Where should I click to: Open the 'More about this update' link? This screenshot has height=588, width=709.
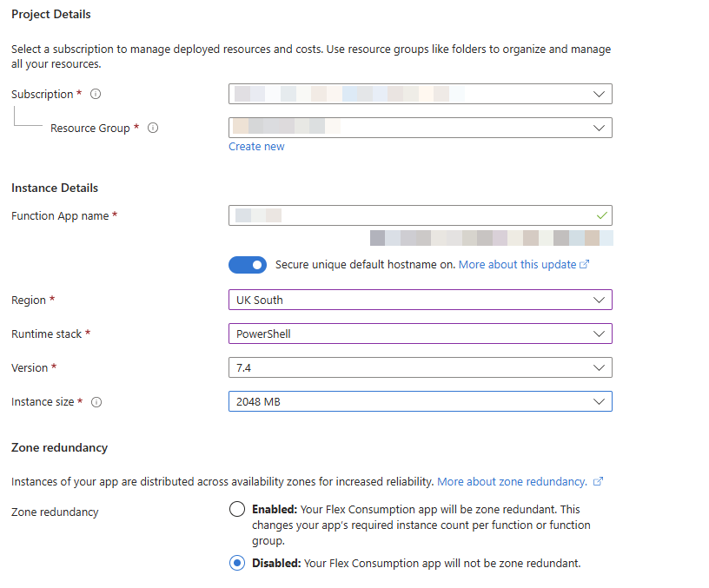point(517,264)
